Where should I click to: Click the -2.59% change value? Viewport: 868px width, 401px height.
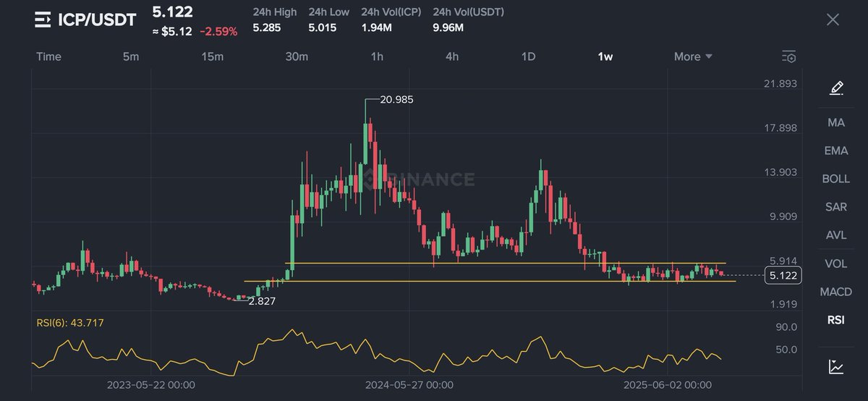click(x=218, y=32)
